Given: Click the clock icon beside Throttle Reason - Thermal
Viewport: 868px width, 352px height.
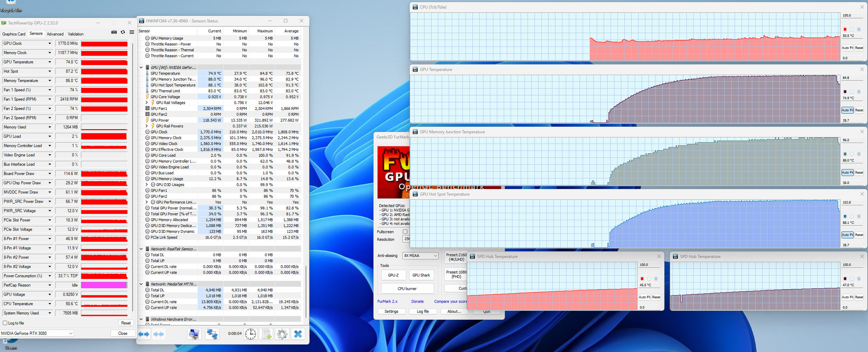Looking at the screenshot, I should point(147,50).
